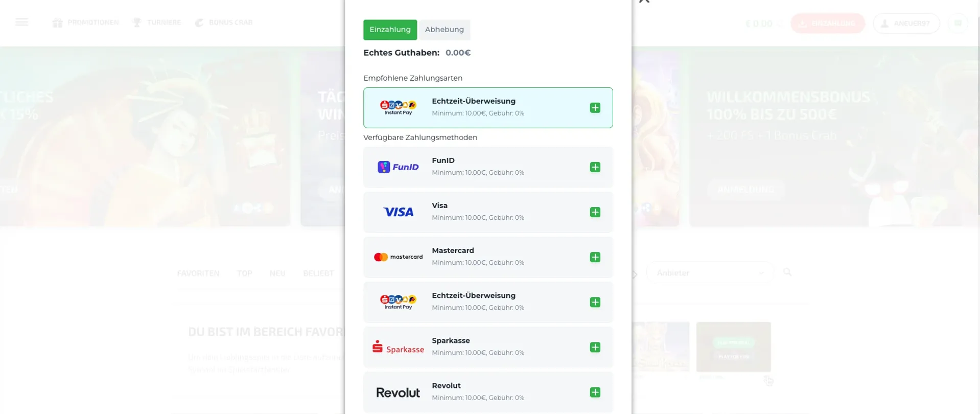
Task: Click the Sparkasse green plus icon
Action: coord(595,347)
